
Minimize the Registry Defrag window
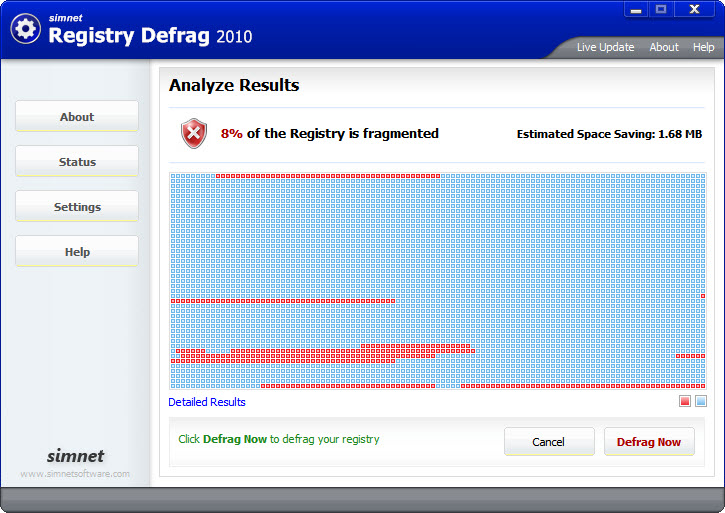click(636, 10)
